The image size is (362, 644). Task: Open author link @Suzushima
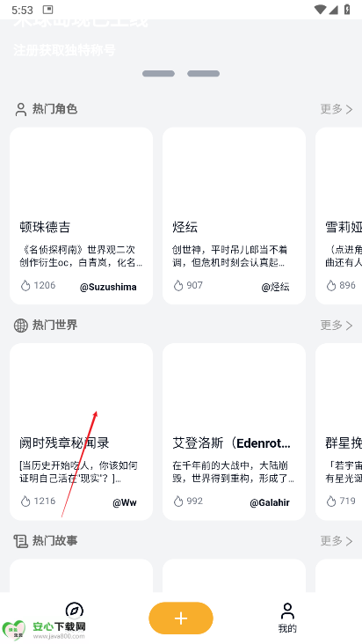tap(108, 287)
